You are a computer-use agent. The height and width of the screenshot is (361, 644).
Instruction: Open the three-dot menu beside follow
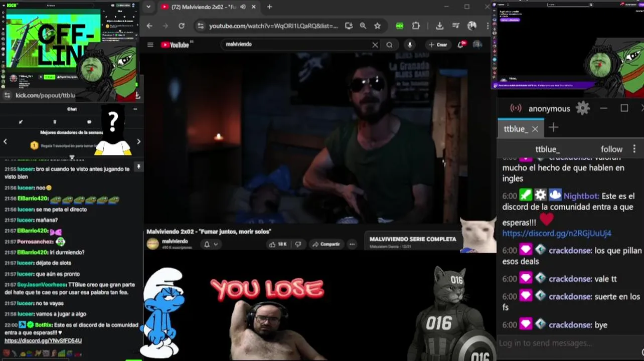coord(634,149)
